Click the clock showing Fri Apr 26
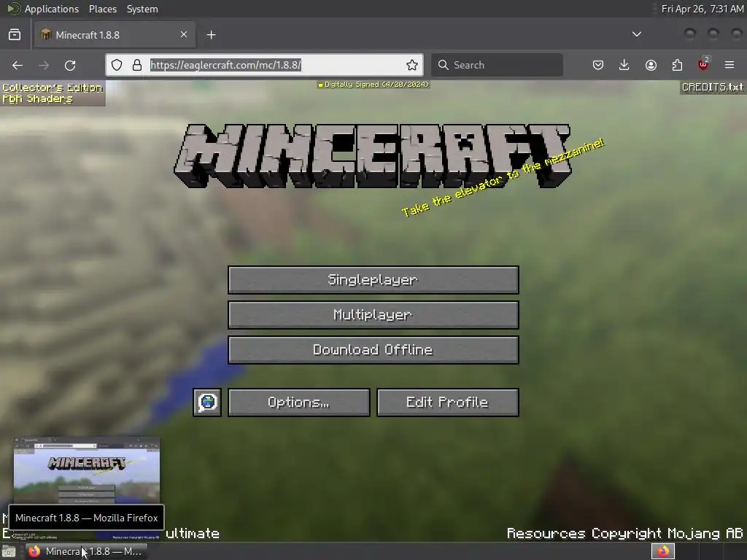 [x=703, y=9]
